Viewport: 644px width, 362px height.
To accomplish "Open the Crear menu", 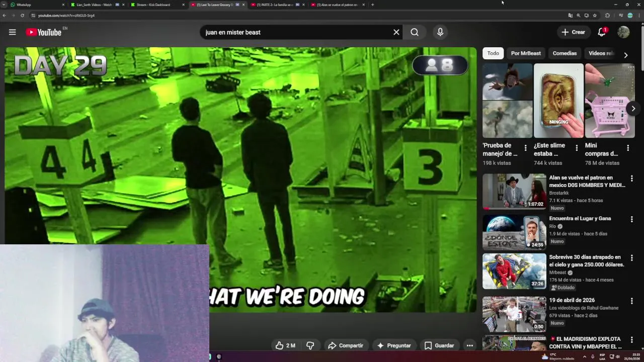I will 574,32.
